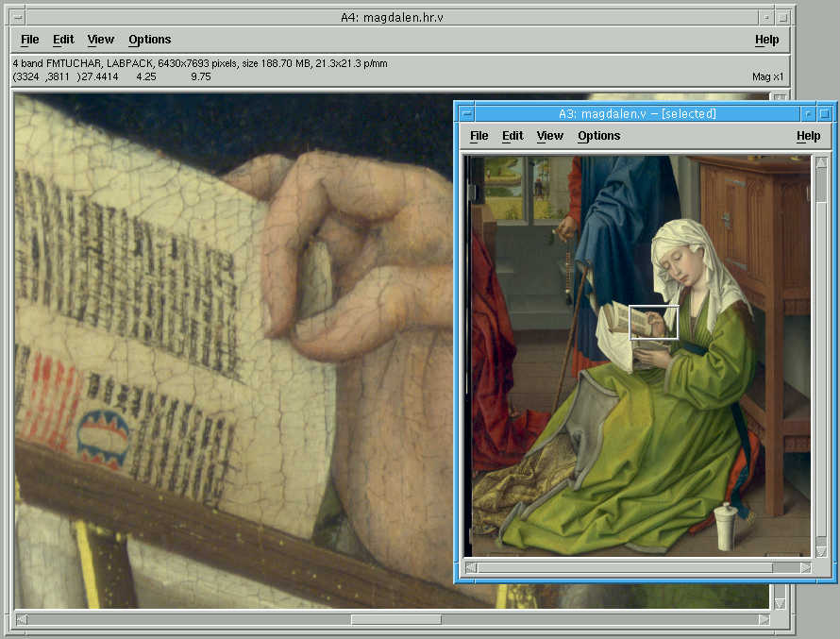
Task: Maximize the A3 magdalen.v window
Action: [x=825, y=114]
